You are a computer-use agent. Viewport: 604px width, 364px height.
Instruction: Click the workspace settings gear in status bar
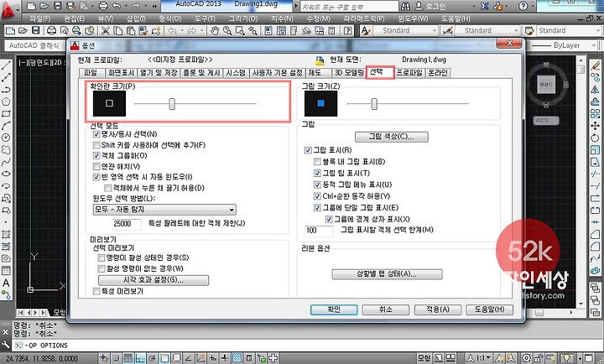(x=526, y=358)
